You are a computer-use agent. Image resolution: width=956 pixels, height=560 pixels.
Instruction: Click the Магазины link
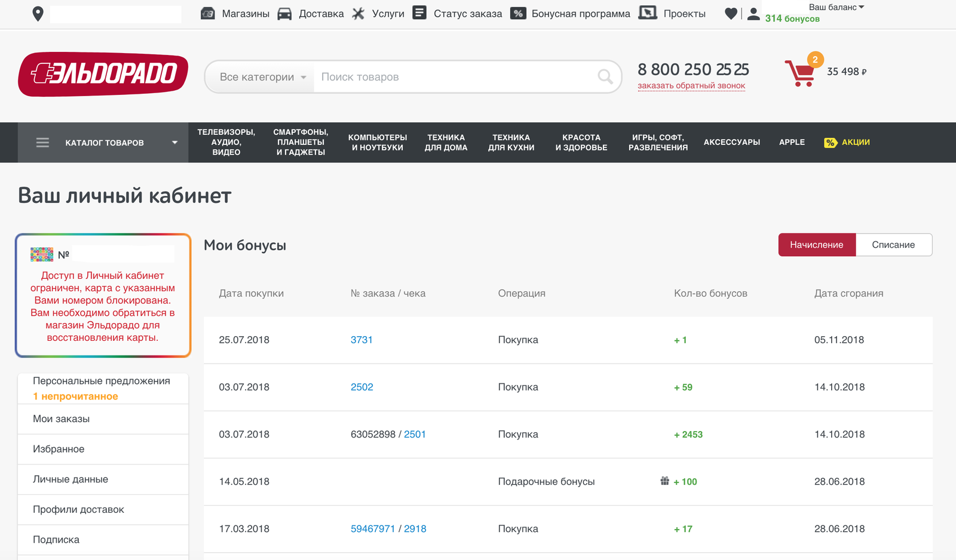tap(246, 14)
